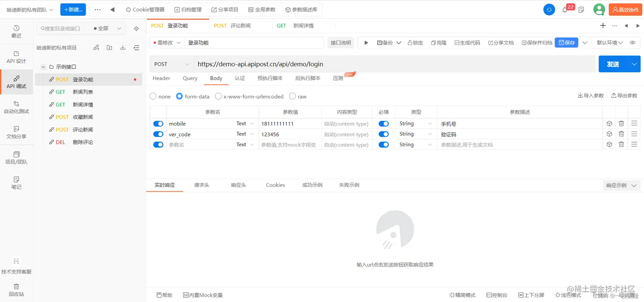The image size is (644, 302).
Task: Click 导入参数 import parameters
Action: pyautogui.click(x=591, y=95)
